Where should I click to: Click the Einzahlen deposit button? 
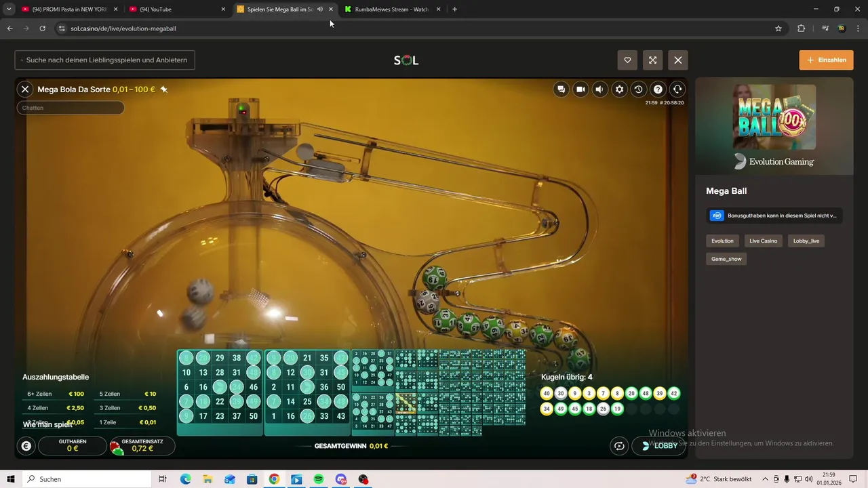coord(826,60)
